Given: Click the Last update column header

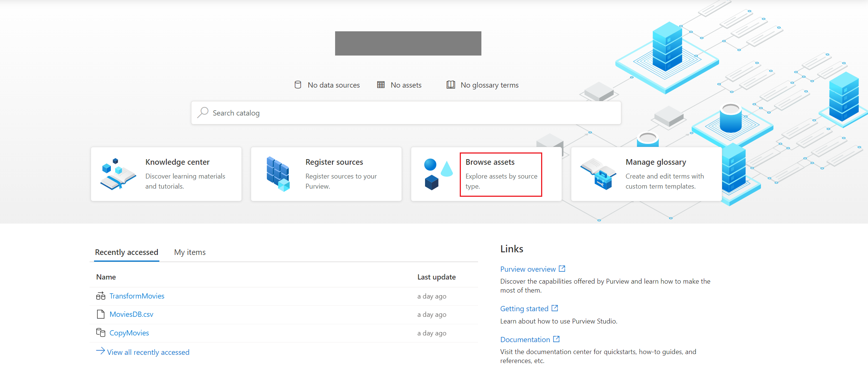Looking at the screenshot, I should coord(437,277).
